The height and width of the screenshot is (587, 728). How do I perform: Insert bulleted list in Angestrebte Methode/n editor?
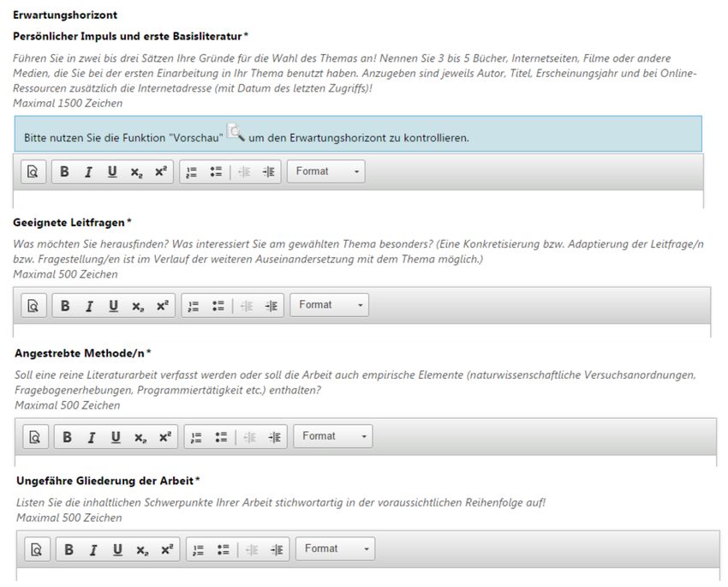pyautogui.click(x=221, y=437)
